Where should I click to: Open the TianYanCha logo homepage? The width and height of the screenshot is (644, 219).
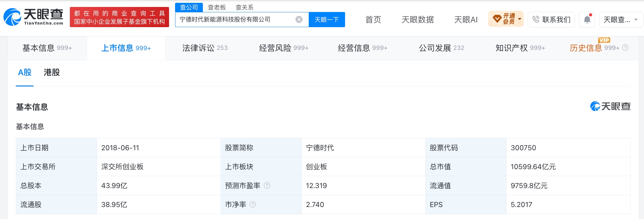click(33, 17)
